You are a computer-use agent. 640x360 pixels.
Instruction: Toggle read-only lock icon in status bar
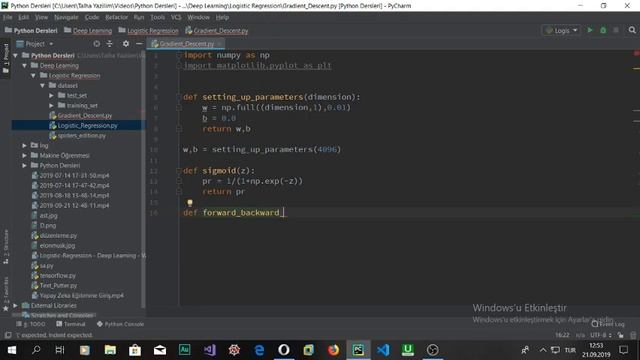pos(620,335)
